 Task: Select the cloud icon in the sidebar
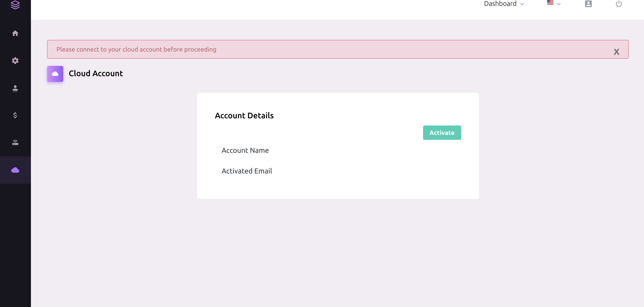(x=15, y=170)
